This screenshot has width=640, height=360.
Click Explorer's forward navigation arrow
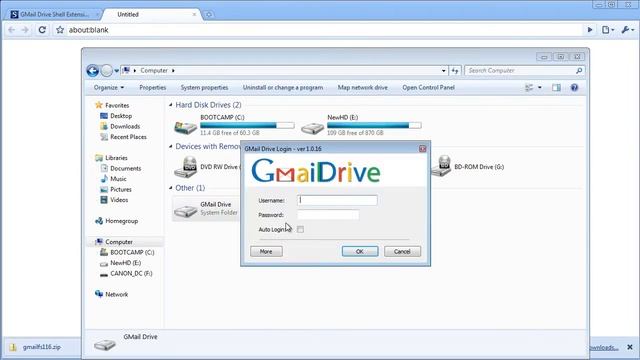tap(107, 71)
